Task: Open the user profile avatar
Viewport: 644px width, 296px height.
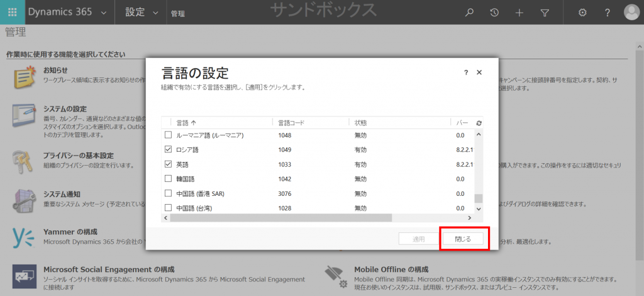Action: tap(631, 13)
